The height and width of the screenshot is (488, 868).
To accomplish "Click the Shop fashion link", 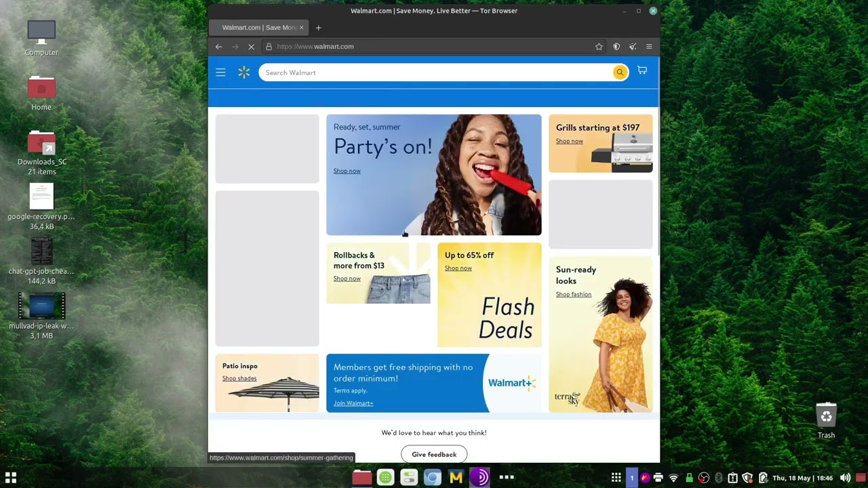I will click(574, 294).
